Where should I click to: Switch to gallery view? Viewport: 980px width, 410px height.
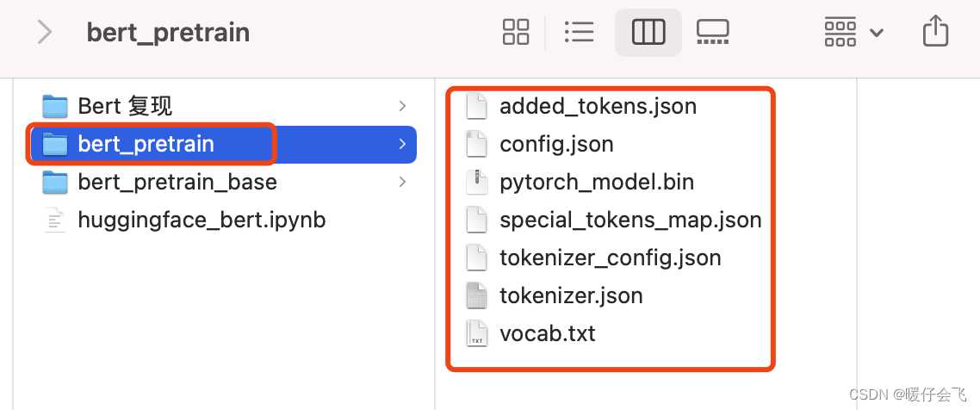click(x=712, y=33)
